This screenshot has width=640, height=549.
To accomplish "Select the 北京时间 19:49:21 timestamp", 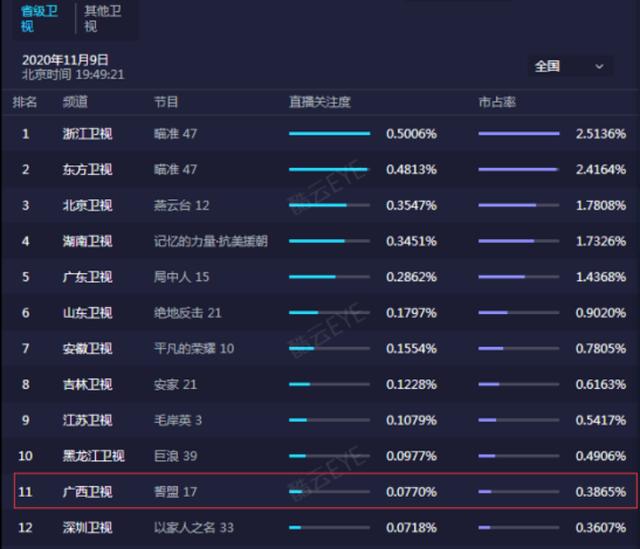I will [73, 75].
